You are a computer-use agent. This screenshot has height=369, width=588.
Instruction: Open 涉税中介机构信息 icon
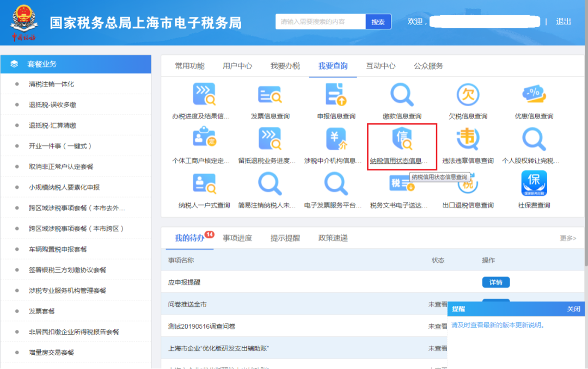point(335,138)
